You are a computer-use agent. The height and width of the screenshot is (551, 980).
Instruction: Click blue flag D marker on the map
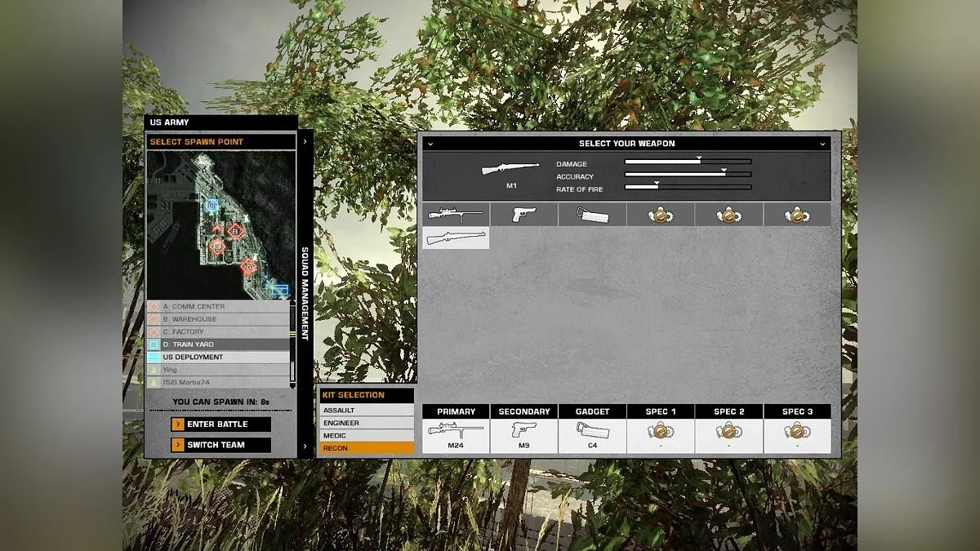212,205
